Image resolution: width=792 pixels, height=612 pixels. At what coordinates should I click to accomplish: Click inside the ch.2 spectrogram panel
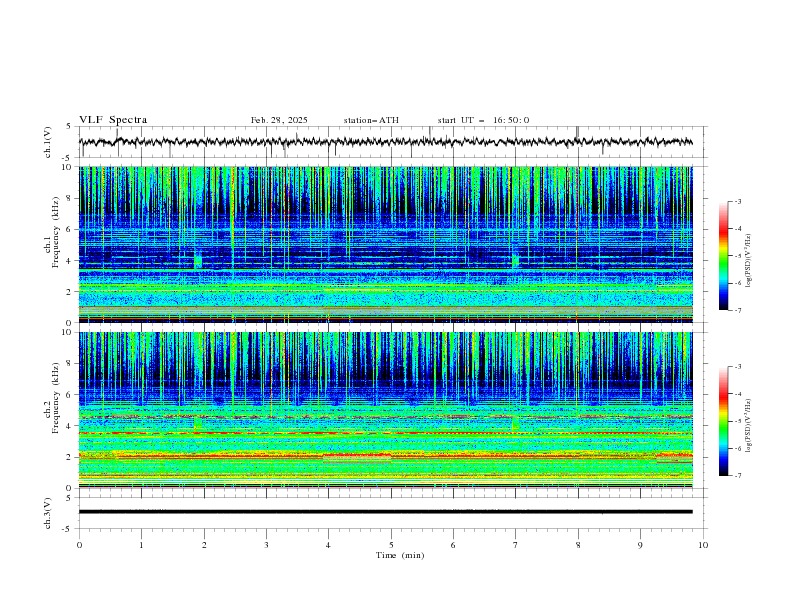click(385, 410)
